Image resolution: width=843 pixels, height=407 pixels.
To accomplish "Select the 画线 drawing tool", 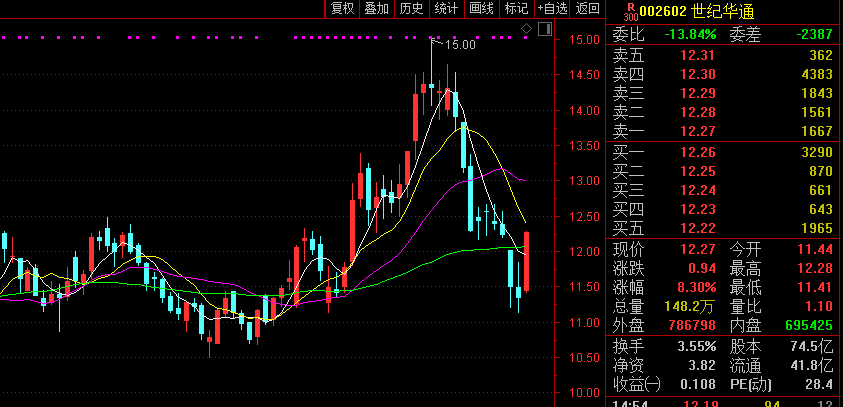I will click(482, 9).
